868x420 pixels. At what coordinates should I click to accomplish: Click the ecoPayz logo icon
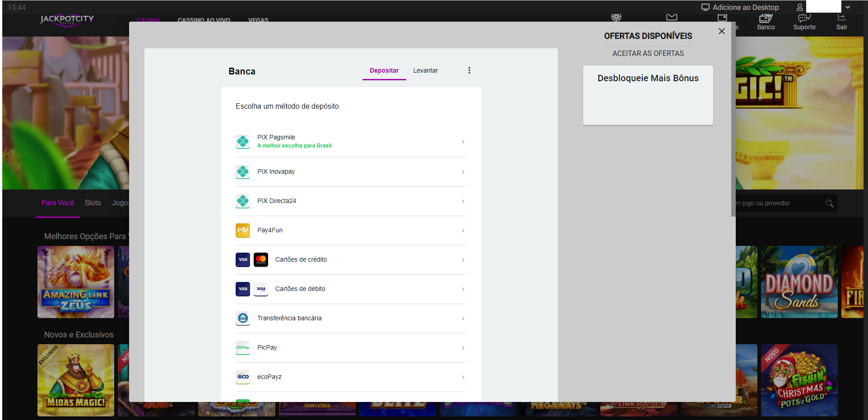243,377
